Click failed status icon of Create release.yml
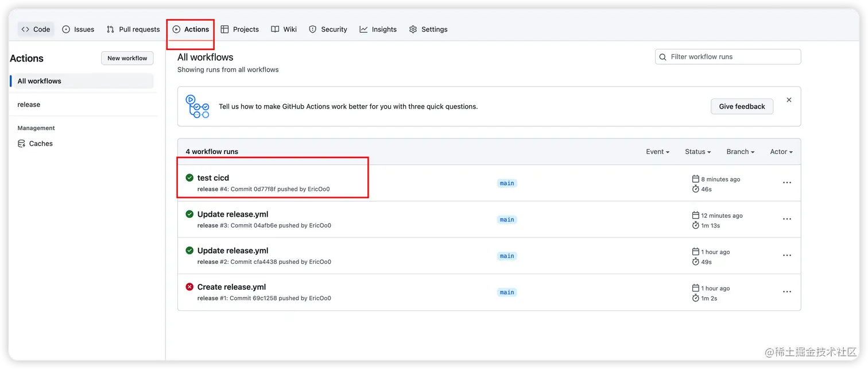 [189, 286]
